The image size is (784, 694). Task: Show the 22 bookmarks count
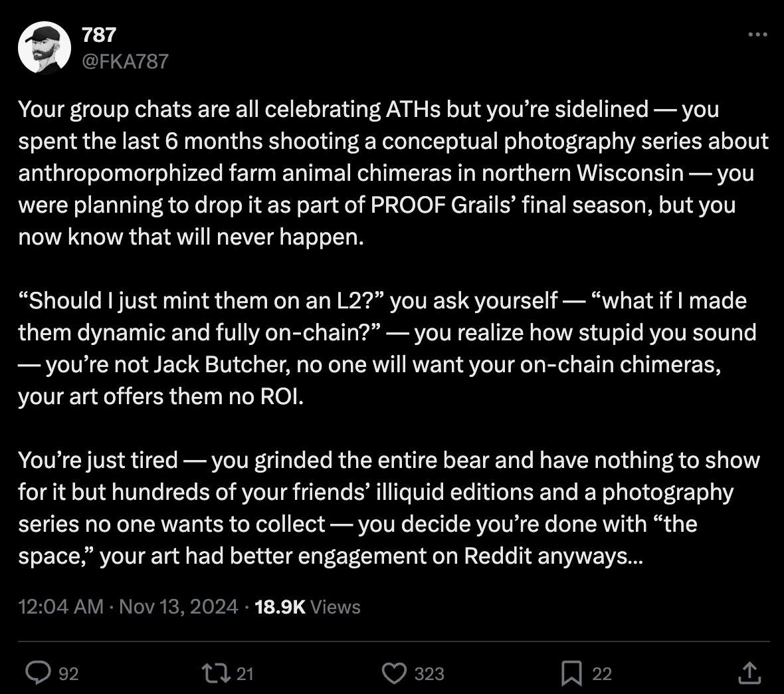(602, 674)
